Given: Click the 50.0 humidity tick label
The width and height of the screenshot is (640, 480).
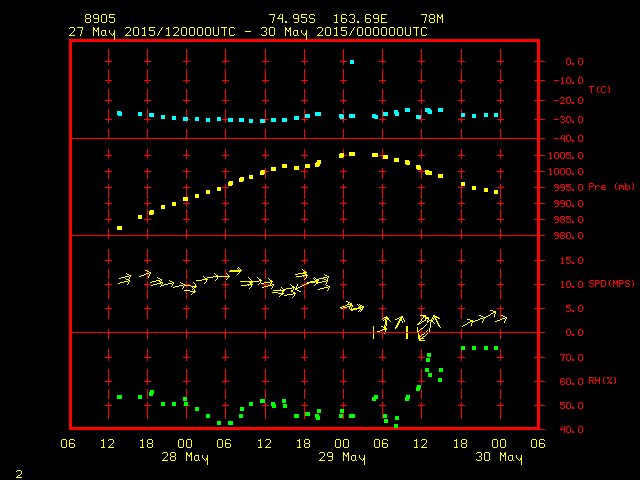Looking at the screenshot, I should [571, 406].
